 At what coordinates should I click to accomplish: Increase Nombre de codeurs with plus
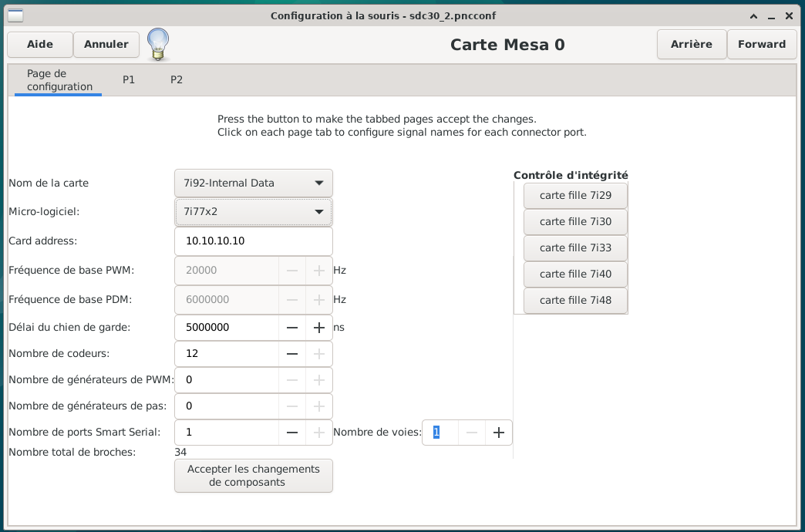tap(318, 354)
